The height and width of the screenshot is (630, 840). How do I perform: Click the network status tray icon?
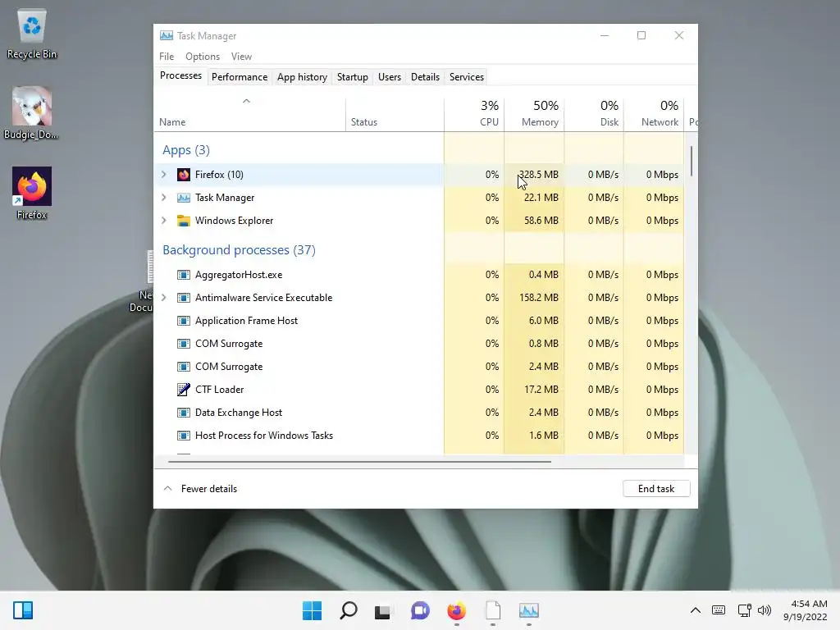click(x=744, y=610)
